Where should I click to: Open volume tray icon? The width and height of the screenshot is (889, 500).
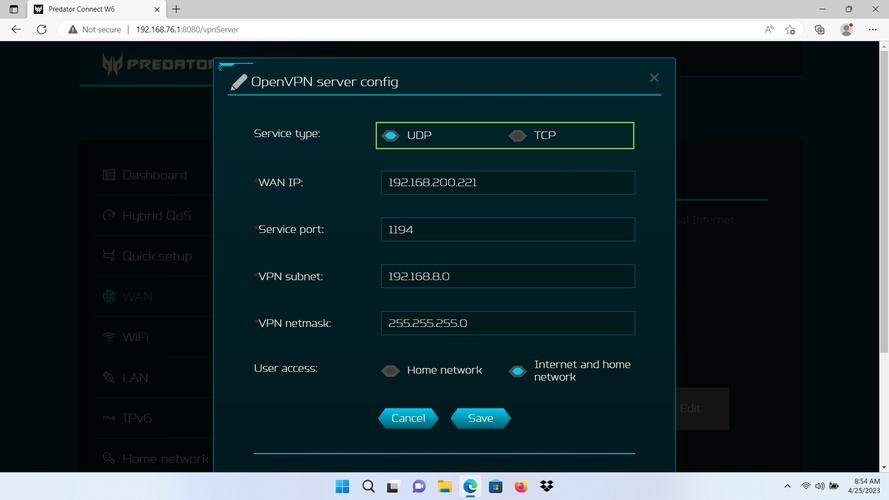[x=820, y=486]
